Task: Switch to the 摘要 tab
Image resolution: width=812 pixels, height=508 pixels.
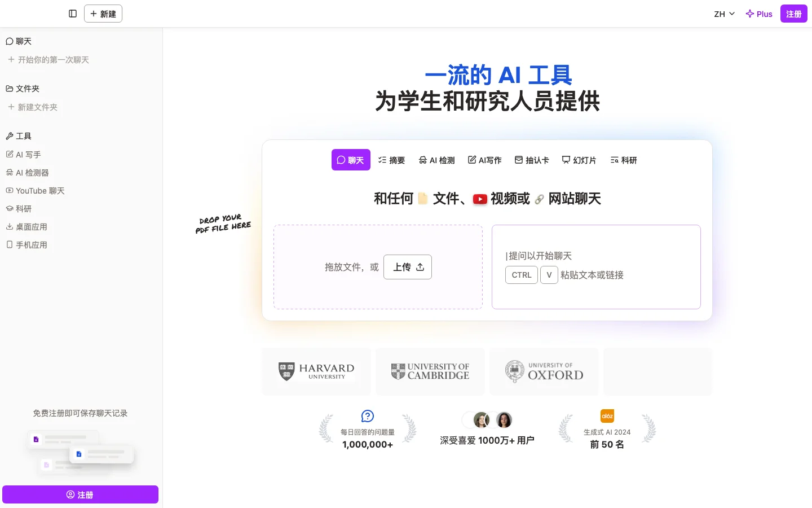Action: click(392, 160)
